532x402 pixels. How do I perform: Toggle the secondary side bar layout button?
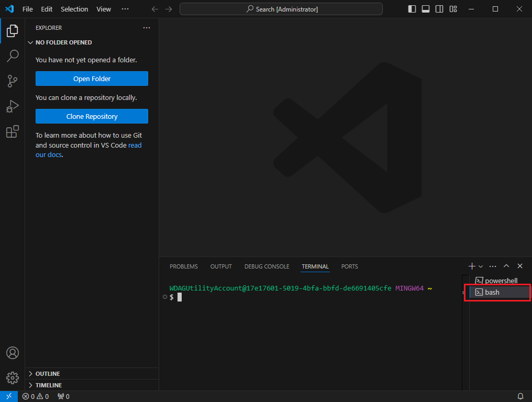pos(439,9)
